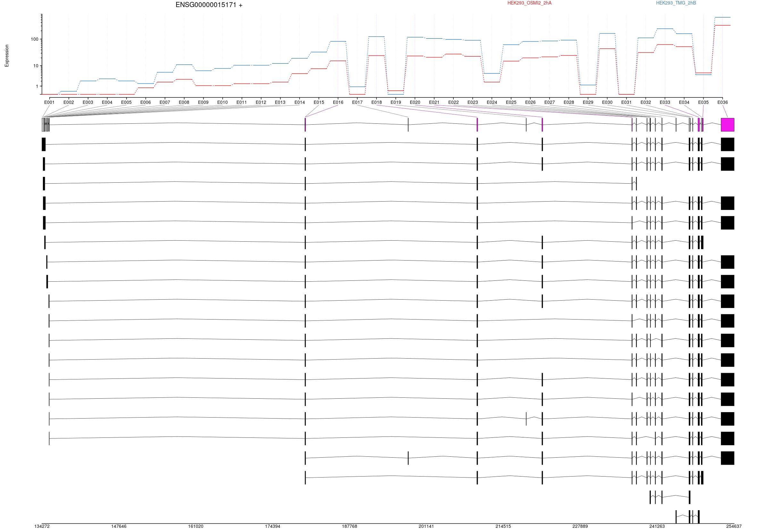Click the gene title ENSG00000015171 +
The image size is (769, 532).
point(209,5)
